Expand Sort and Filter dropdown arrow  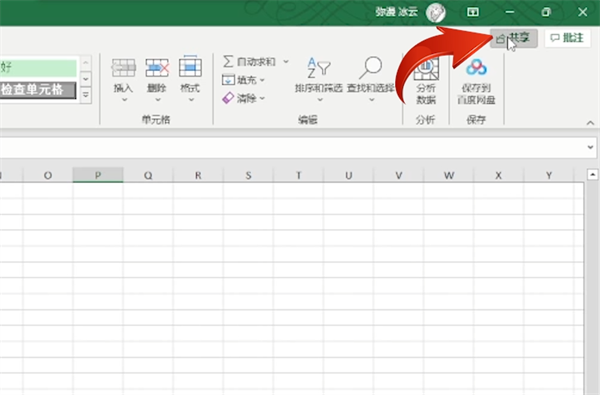[320, 100]
